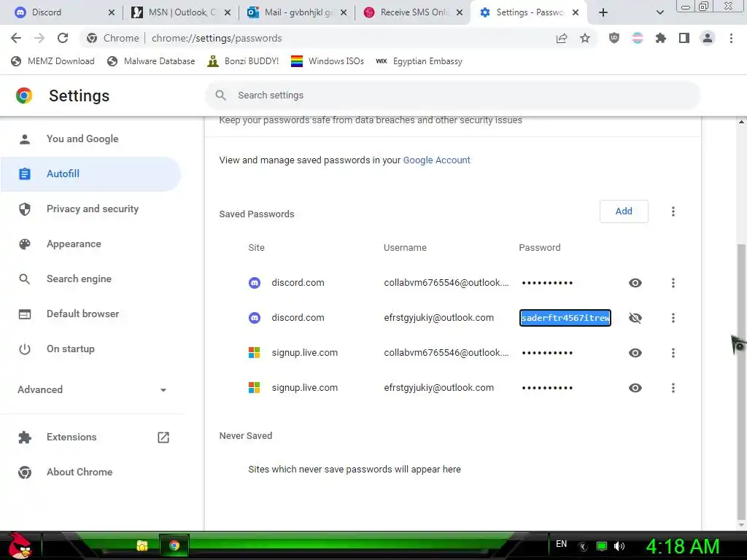
Task: Open Privacy and security settings
Action: pos(90,209)
